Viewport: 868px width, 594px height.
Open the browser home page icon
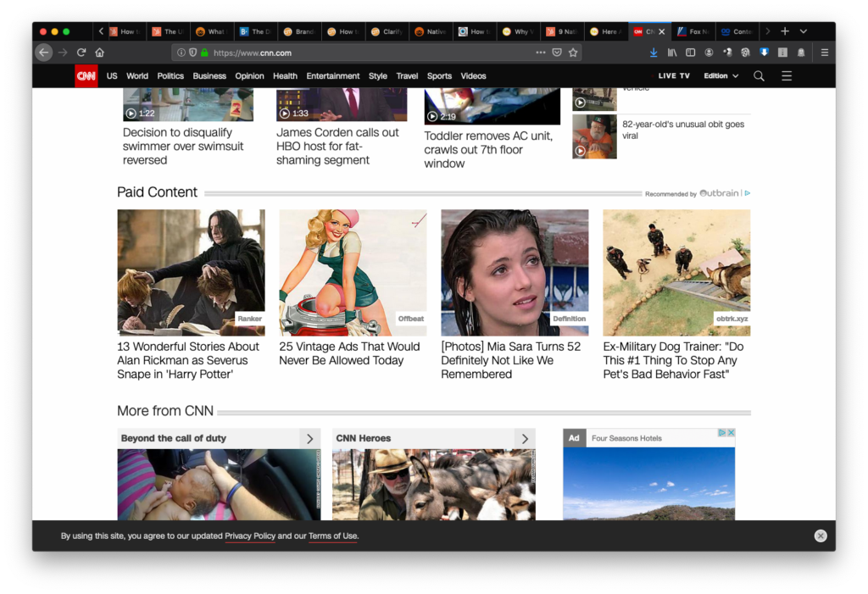click(x=100, y=53)
